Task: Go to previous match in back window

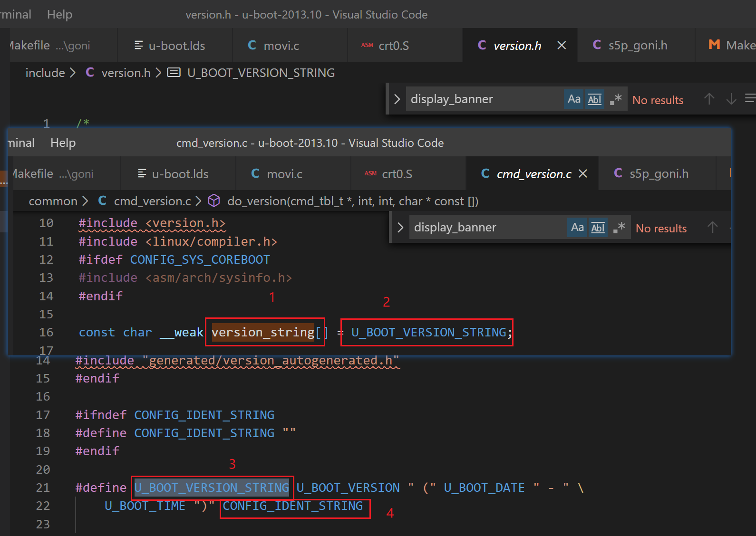Action: [709, 99]
